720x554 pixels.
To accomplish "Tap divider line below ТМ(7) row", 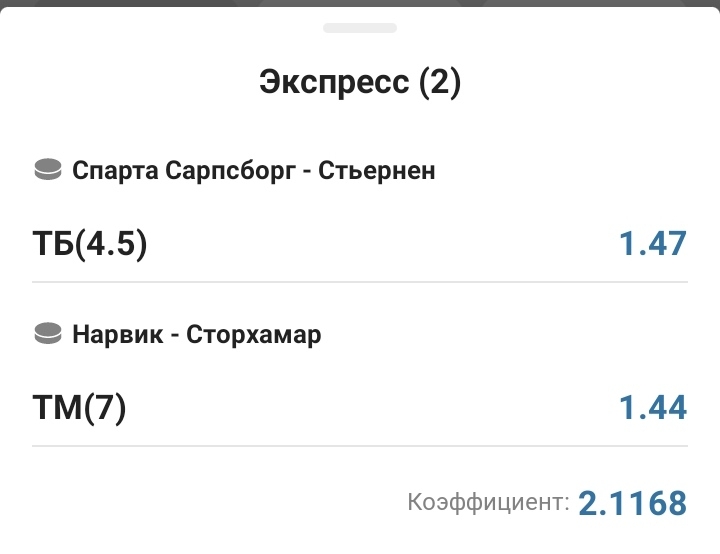I will coord(360,446).
